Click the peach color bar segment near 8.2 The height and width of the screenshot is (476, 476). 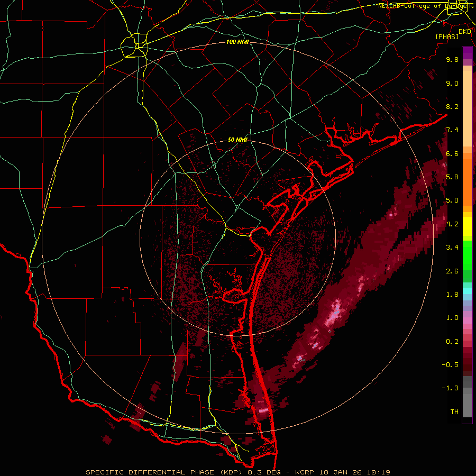467,109
